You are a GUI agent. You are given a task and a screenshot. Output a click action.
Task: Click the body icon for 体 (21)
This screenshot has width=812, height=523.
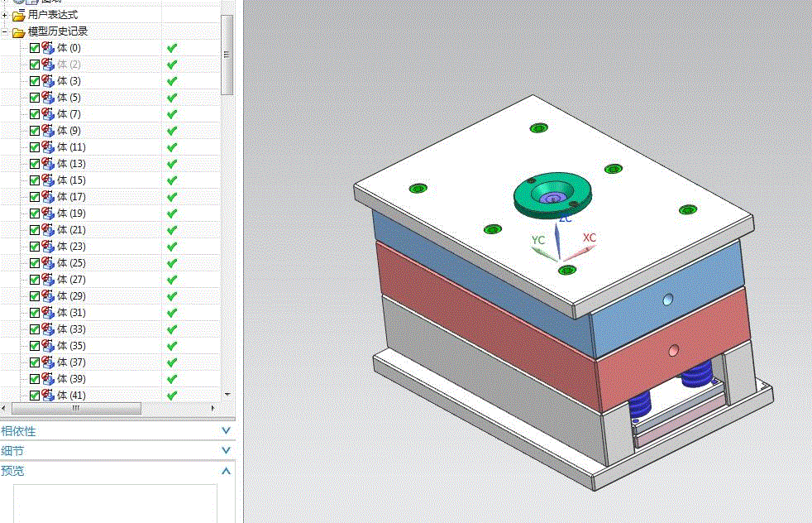[x=48, y=230]
